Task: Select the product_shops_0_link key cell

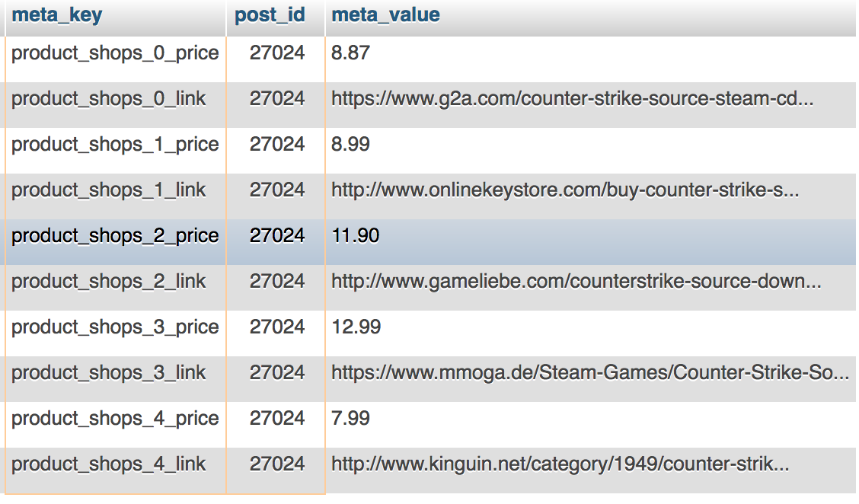Action: click(x=116, y=104)
